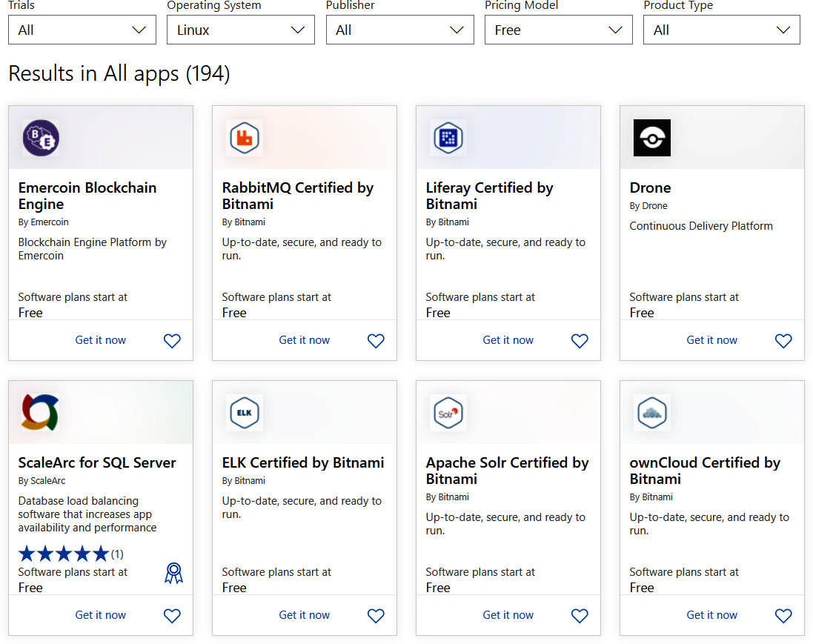Click the five-star rating on ScaleArc card
This screenshot has height=644, width=813.
[x=64, y=554]
